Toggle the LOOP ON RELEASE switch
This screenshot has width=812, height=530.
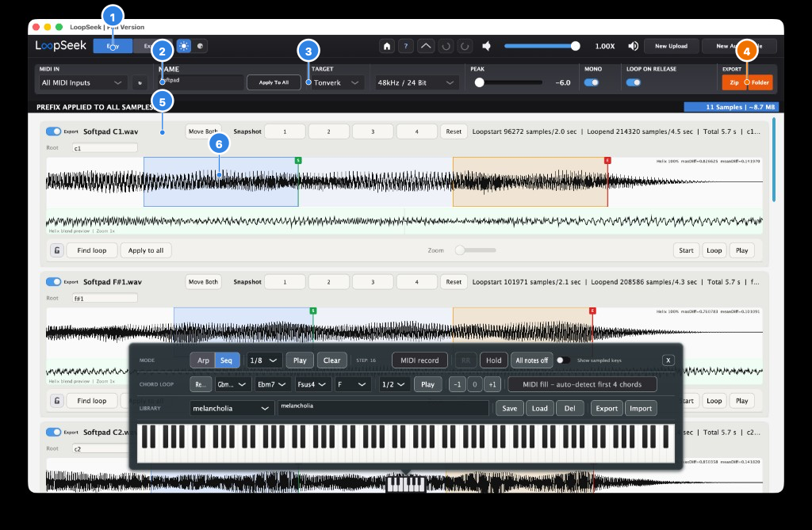[x=634, y=82]
